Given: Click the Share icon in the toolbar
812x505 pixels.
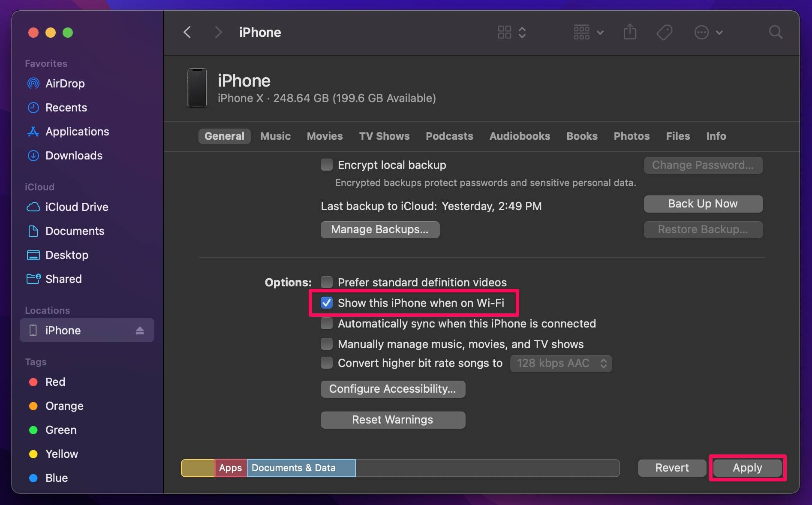Looking at the screenshot, I should pos(629,32).
